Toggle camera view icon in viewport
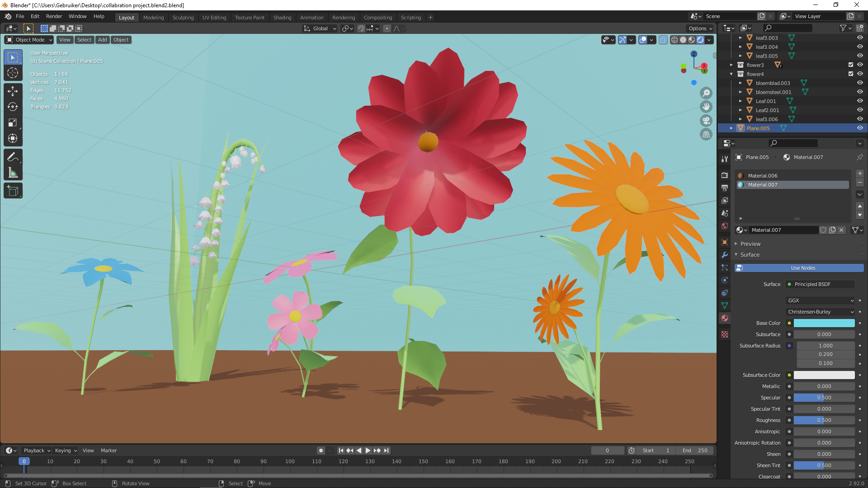 click(706, 121)
